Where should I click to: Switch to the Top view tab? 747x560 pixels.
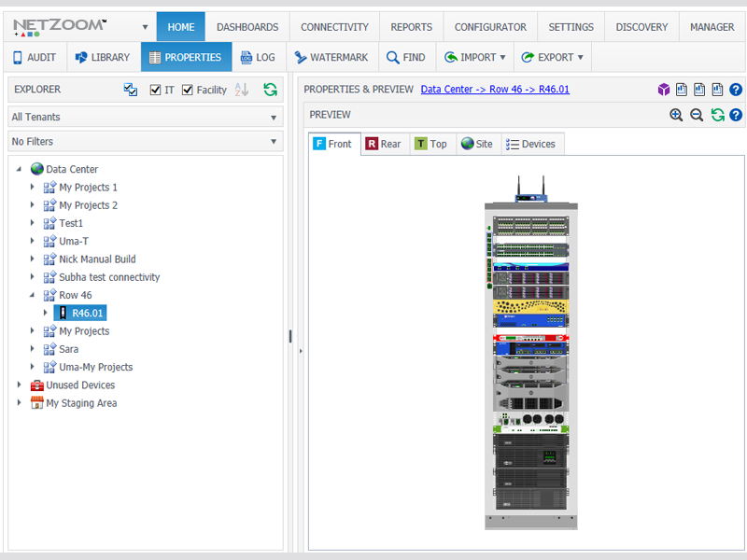pos(431,144)
